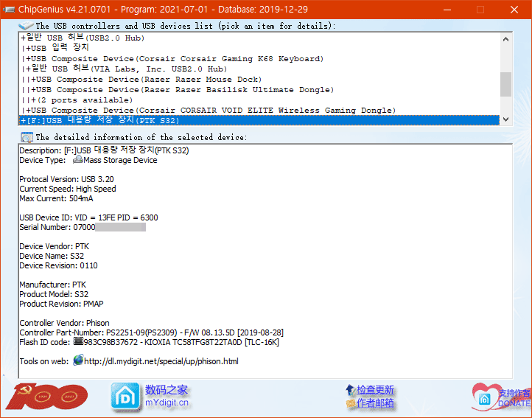Click the mYdigit house logo icon
Screen dimensions: 532x418
tap(125, 397)
